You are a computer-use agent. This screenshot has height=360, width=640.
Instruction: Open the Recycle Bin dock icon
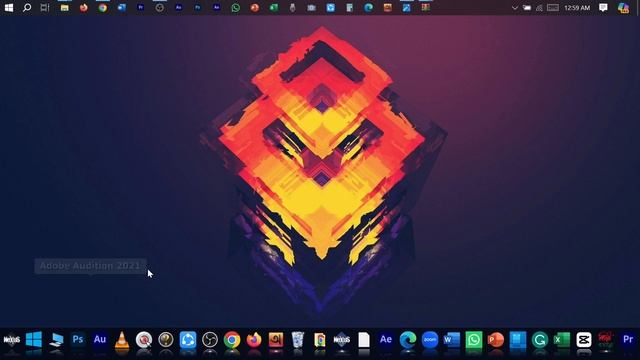298,340
